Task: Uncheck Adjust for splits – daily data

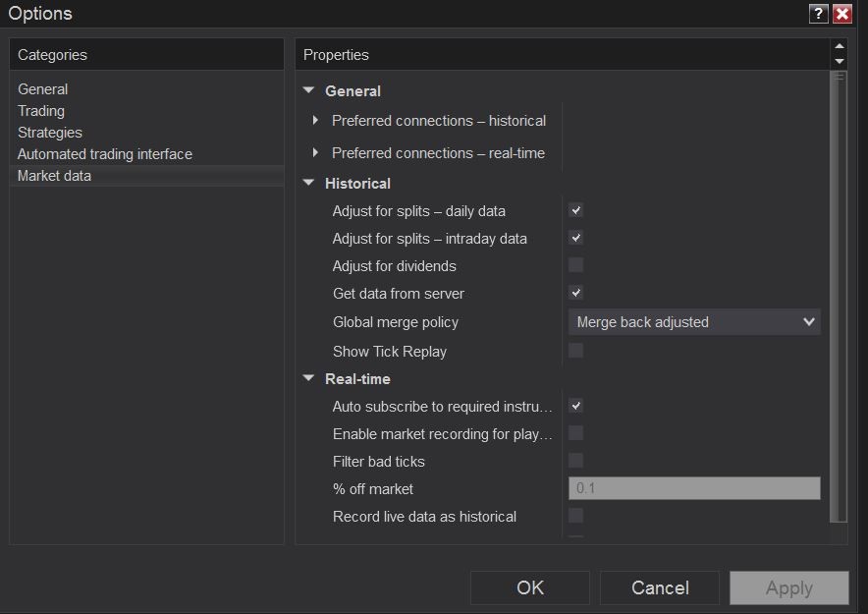Action: pos(576,210)
